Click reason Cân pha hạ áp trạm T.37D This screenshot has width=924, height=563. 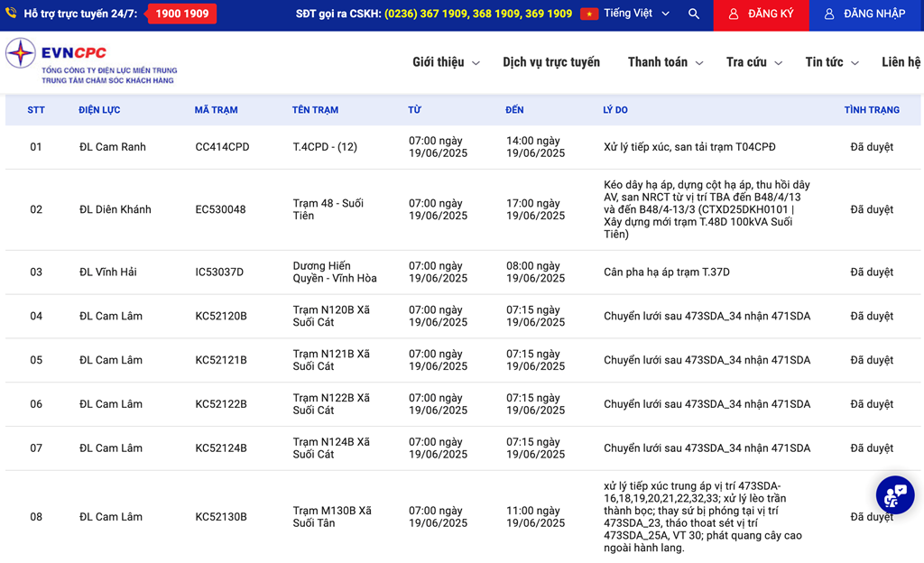tap(667, 272)
